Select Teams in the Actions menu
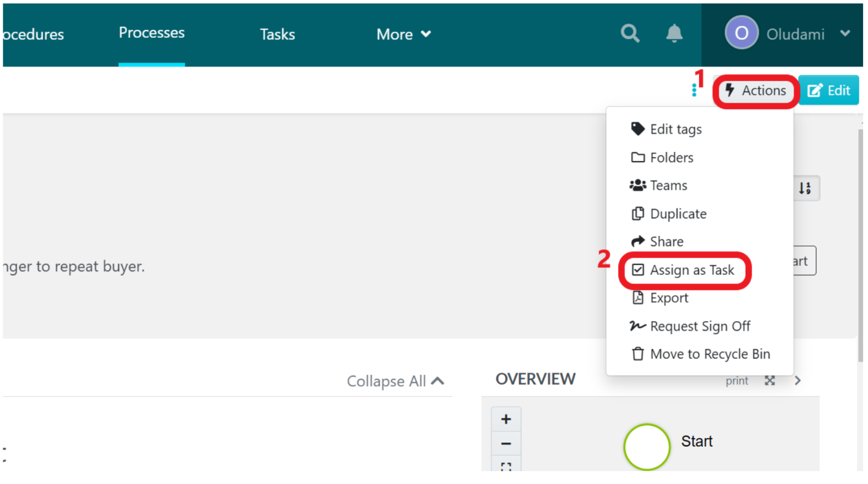 (658, 185)
